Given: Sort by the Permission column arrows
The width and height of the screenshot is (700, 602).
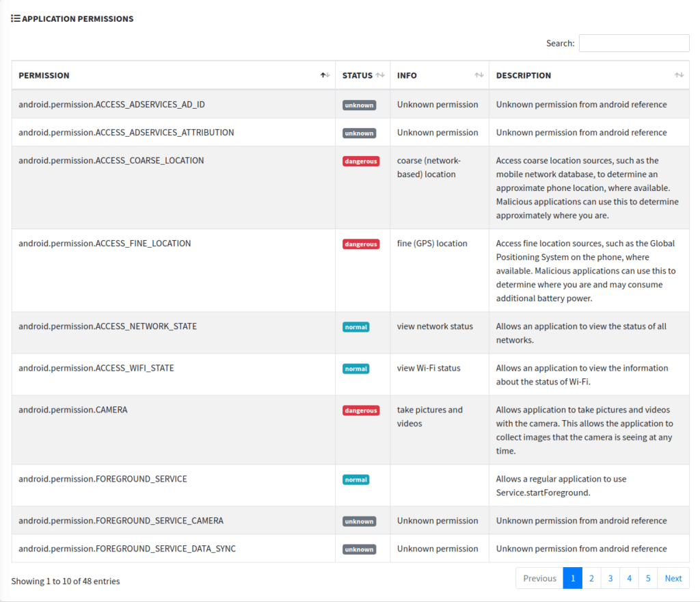Looking at the screenshot, I should 325,75.
